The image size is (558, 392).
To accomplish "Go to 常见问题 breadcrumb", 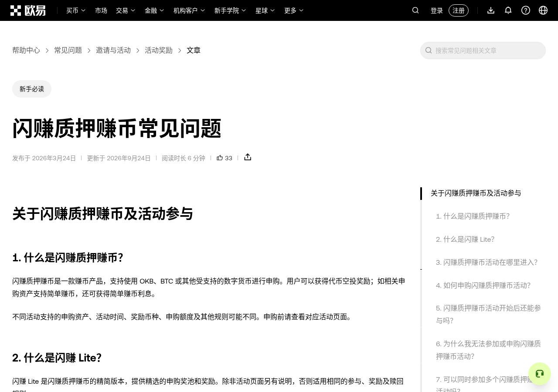I will (x=68, y=50).
